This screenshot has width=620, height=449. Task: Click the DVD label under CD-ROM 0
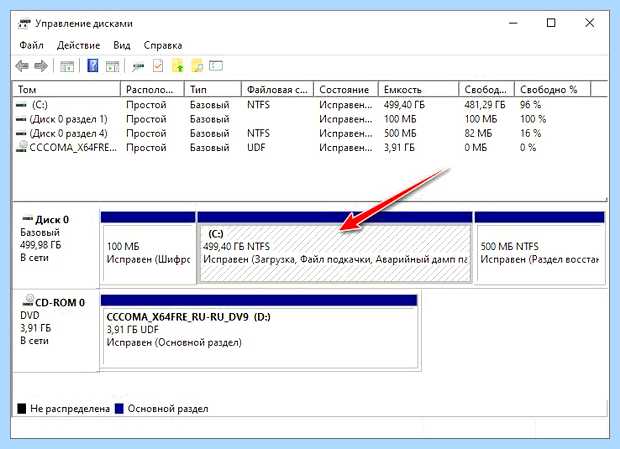point(30,315)
